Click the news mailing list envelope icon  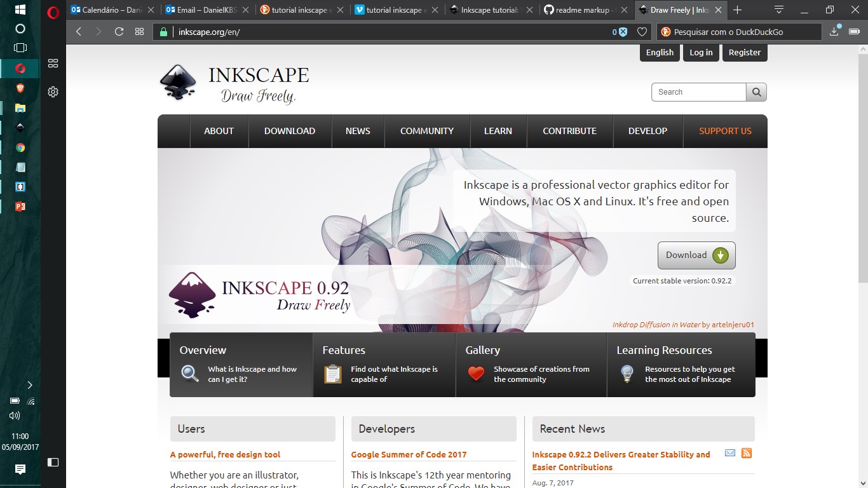(x=730, y=453)
